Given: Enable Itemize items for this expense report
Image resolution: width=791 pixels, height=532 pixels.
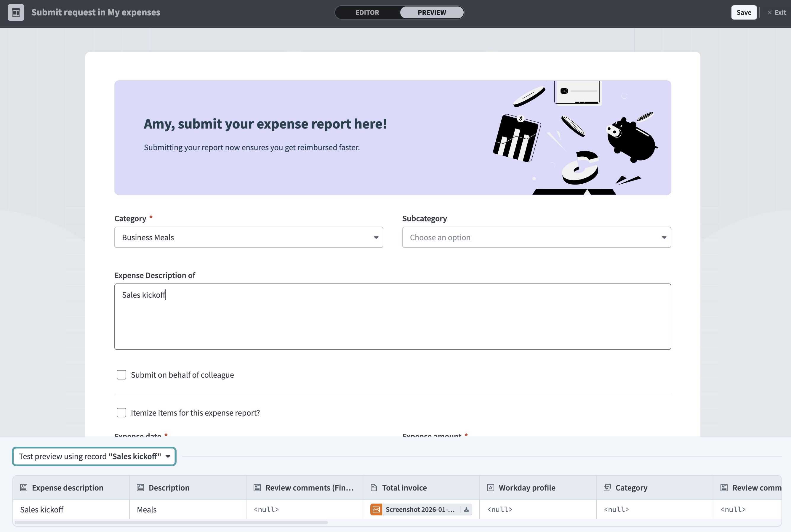Looking at the screenshot, I should pyautogui.click(x=121, y=413).
